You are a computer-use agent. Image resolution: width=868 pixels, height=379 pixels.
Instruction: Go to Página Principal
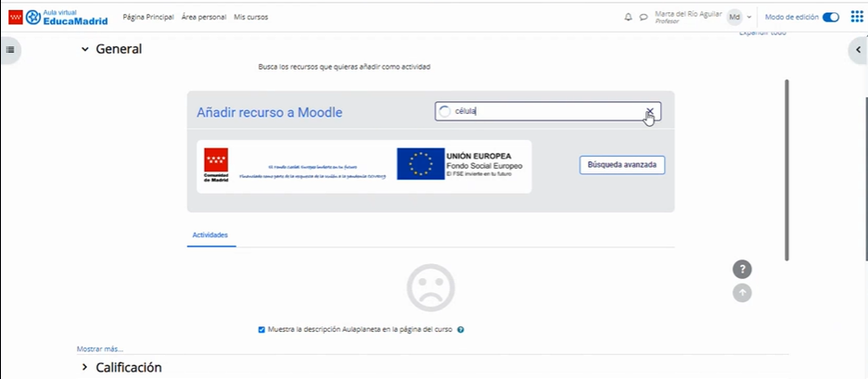[148, 17]
